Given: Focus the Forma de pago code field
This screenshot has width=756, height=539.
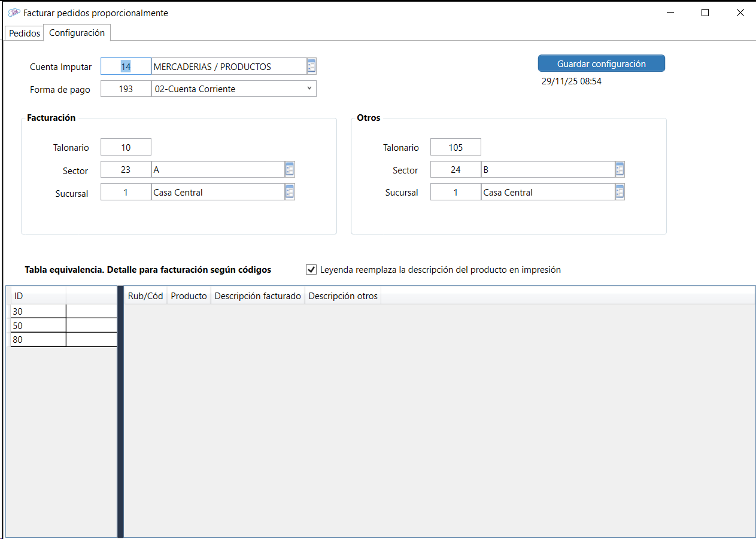Looking at the screenshot, I should pos(126,89).
